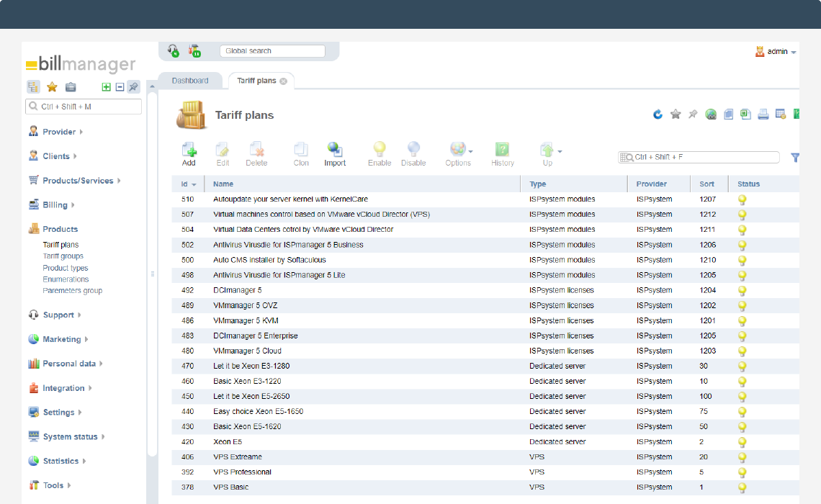The width and height of the screenshot is (821, 504).
Task: Get link to this page globe icon
Action: (711, 114)
